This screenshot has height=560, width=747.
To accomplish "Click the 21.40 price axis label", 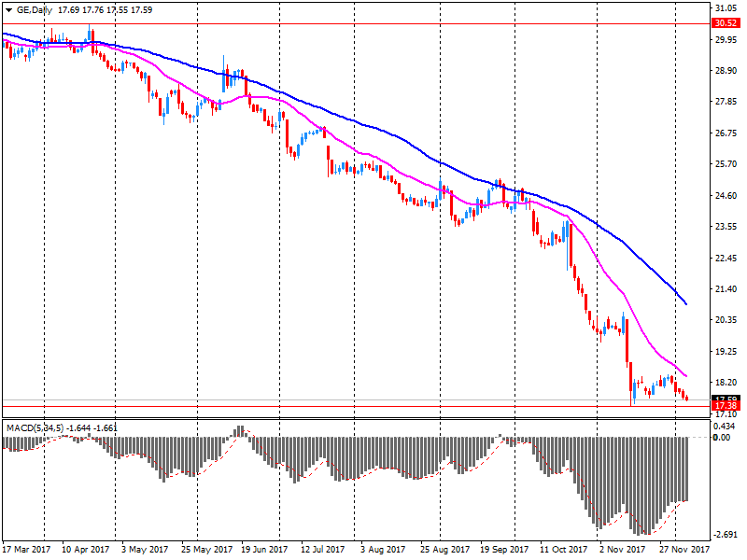I will click(726, 288).
